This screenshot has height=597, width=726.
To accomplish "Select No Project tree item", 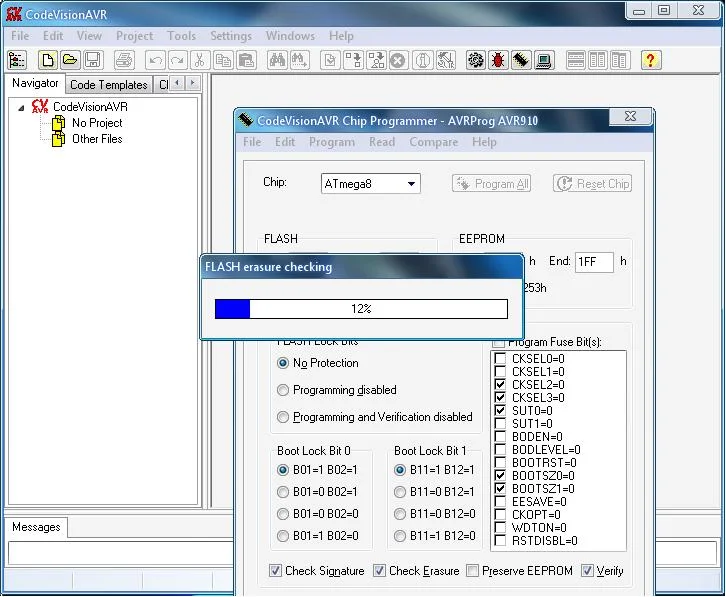I will pos(97,123).
